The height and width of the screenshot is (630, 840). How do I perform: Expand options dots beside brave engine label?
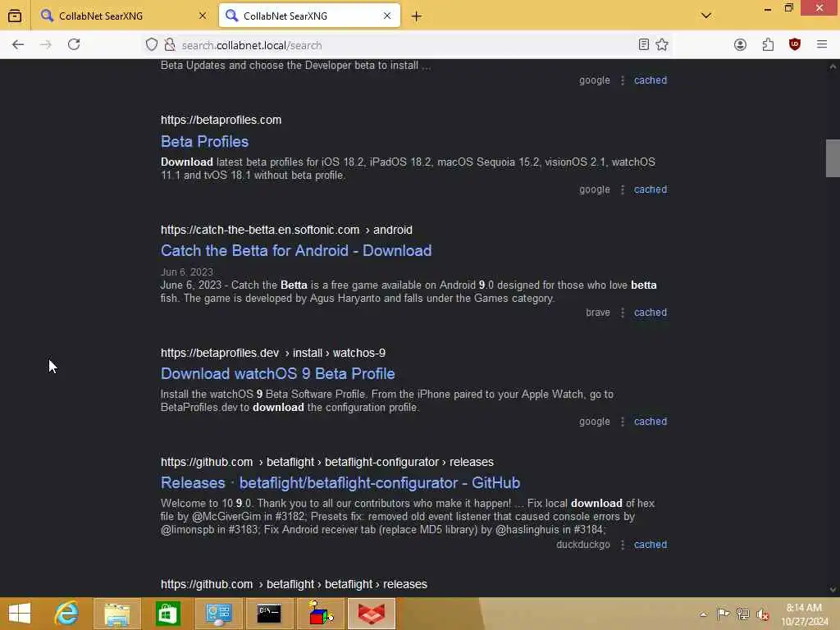click(x=622, y=313)
